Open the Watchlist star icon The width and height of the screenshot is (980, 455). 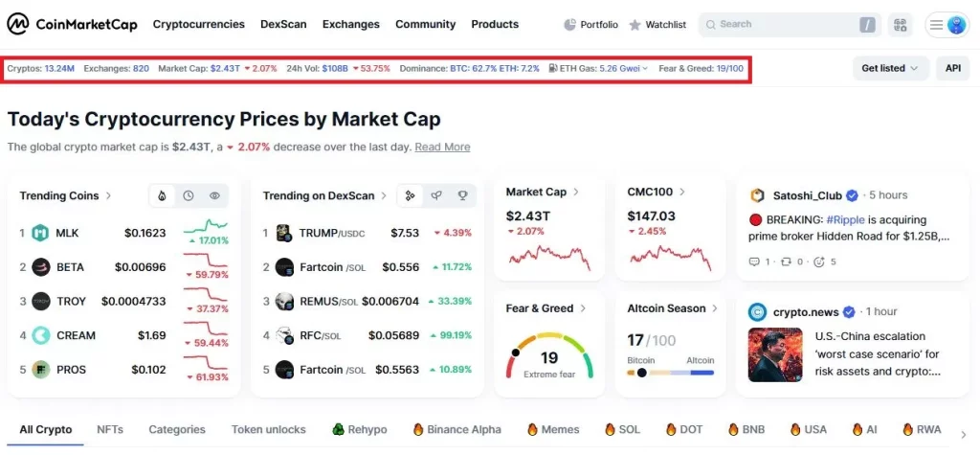pos(635,25)
